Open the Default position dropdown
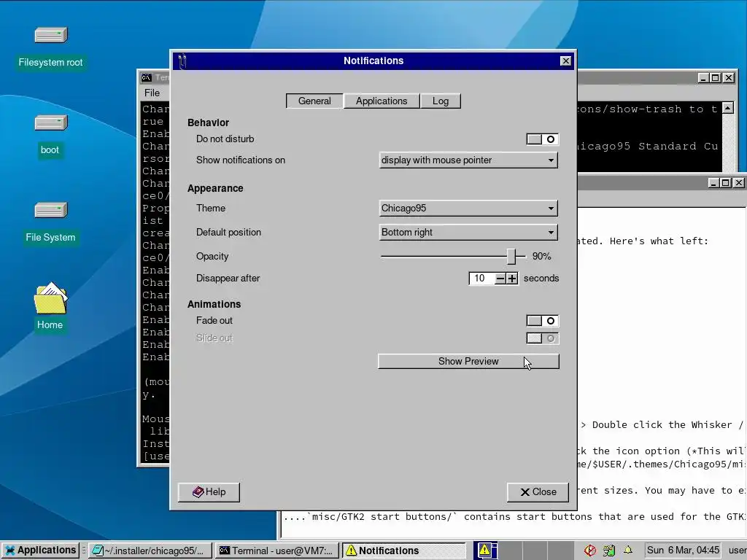Image resolution: width=747 pixels, height=560 pixels. point(468,233)
